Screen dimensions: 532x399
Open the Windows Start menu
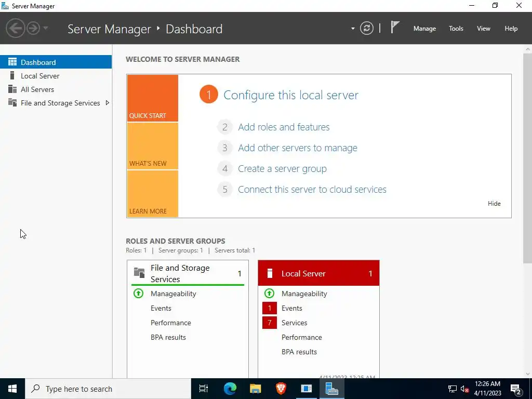pos(12,389)
